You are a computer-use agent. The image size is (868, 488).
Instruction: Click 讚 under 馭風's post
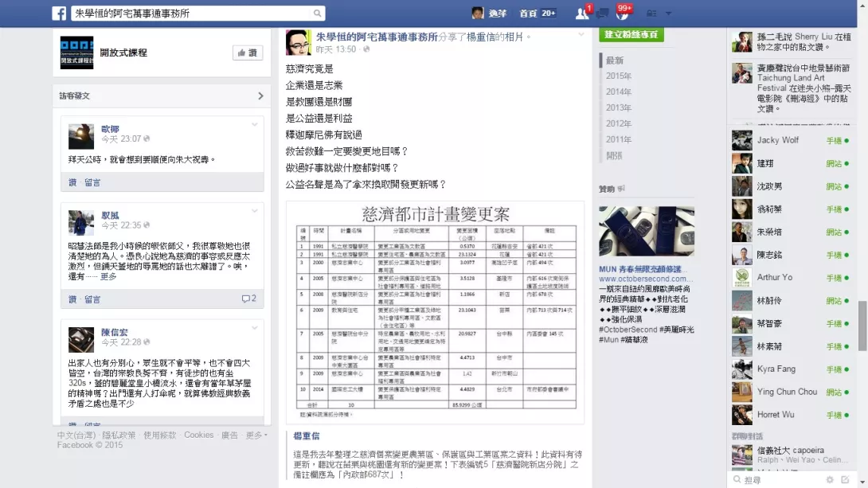[72, 299]
